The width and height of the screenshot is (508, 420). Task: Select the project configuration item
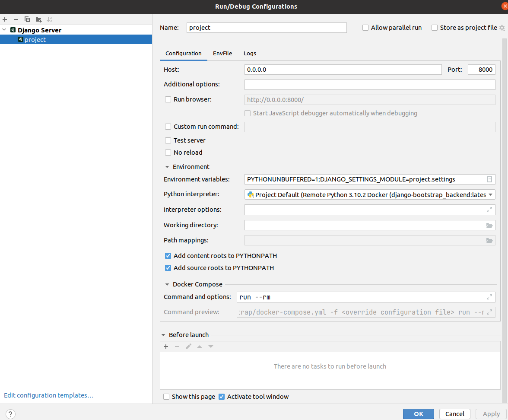(76, 40)
